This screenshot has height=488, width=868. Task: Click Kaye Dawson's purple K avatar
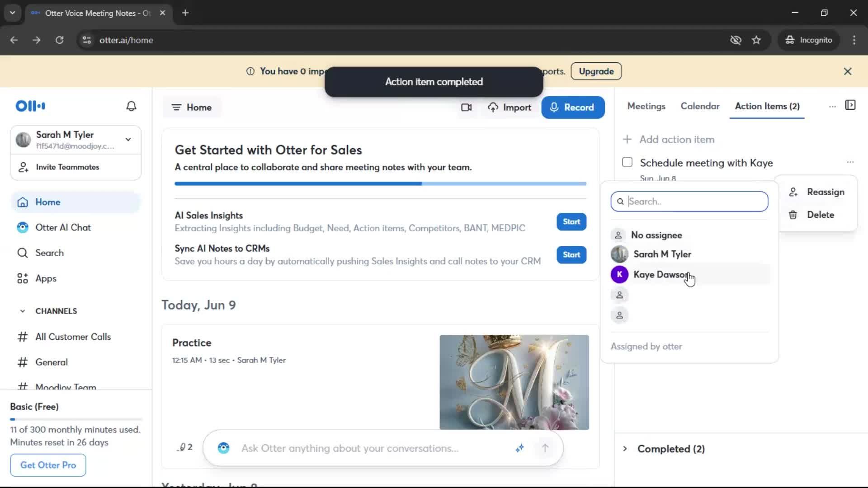coord(619,275)
